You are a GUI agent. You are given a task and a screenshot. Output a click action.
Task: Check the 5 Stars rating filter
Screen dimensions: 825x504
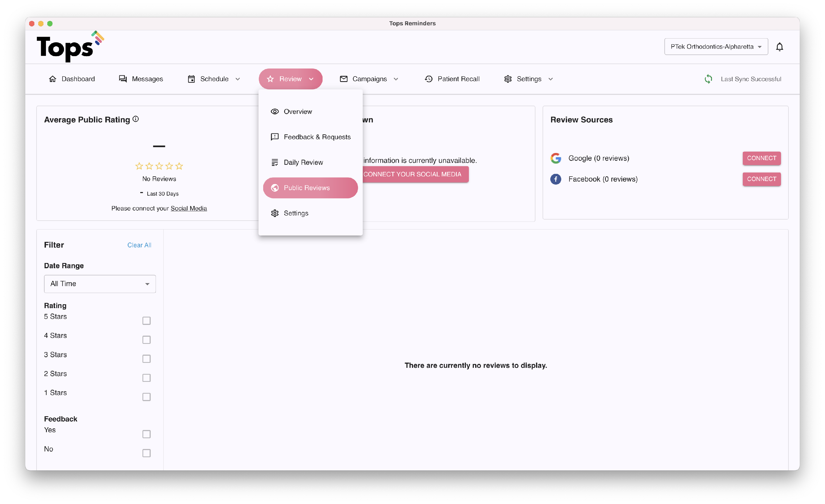click(x=146, y=321)
